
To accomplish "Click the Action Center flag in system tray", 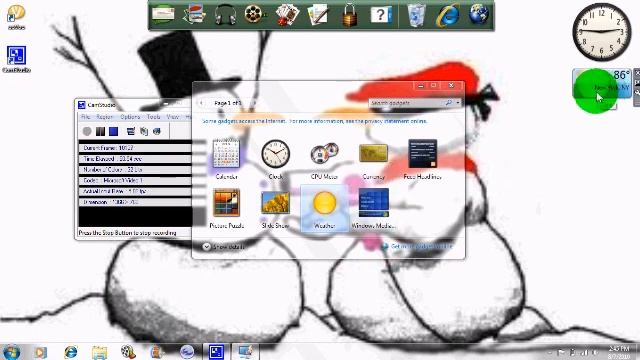I will 561,353.
